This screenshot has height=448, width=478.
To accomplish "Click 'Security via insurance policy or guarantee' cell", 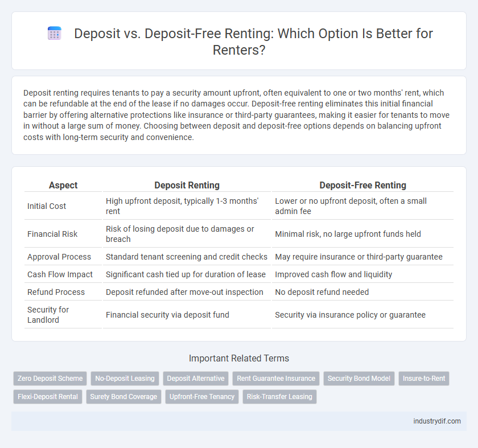I will click(362, 315).
